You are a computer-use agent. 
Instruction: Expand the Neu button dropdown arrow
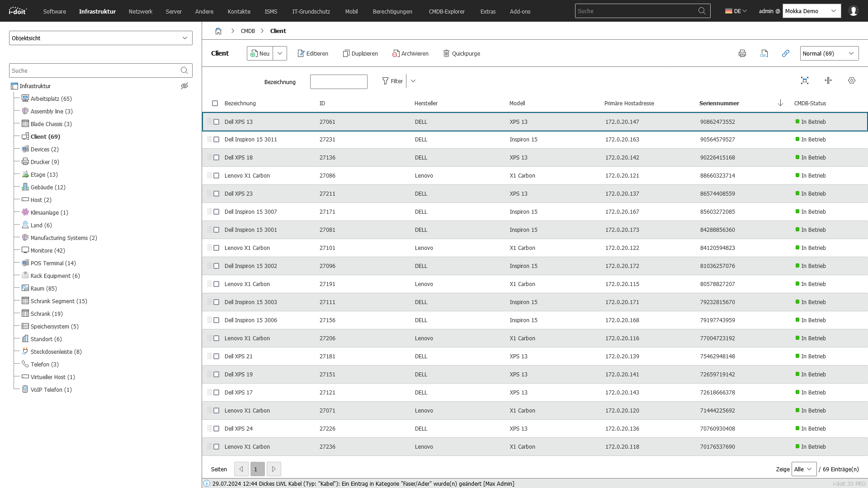click(x=280, y=53)
